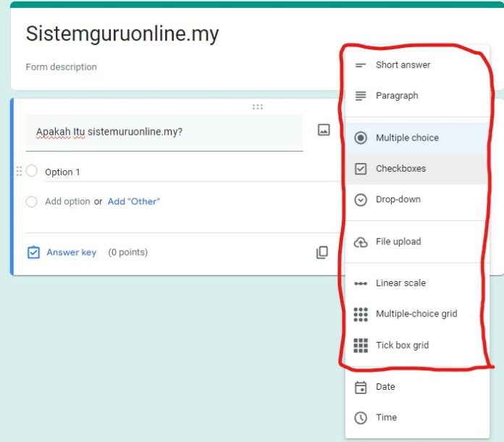Image resolution: width=504 pixels, height=442 pixels.
Task: Select Time question type
Action: click(417, 418)
